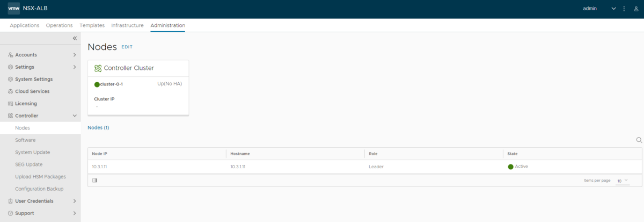This screenshot has width=644, height=222.
Task: Click the Settings gear icon in sidebar
Action: click(11, 67)
